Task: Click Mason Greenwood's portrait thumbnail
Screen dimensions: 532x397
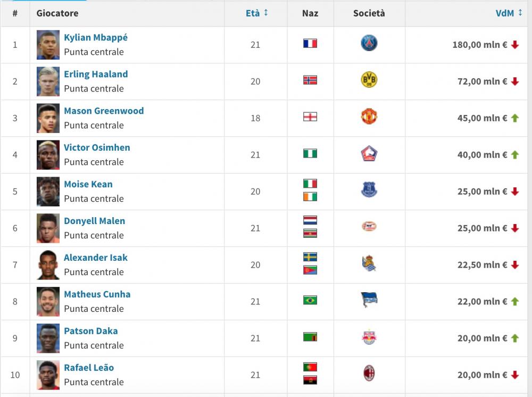Action: [48, 118]
